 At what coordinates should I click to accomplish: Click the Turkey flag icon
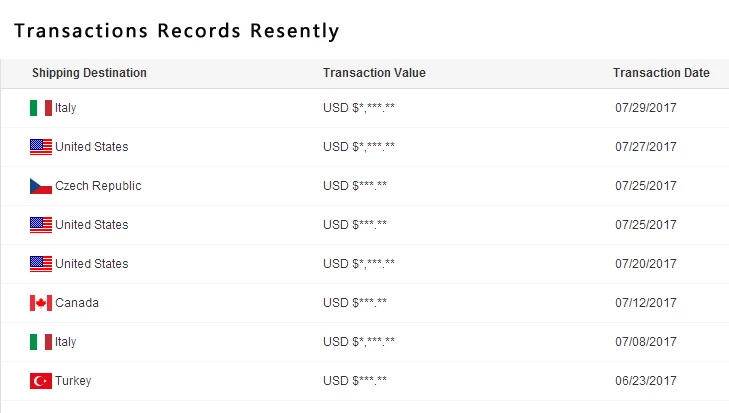point(41,381)
